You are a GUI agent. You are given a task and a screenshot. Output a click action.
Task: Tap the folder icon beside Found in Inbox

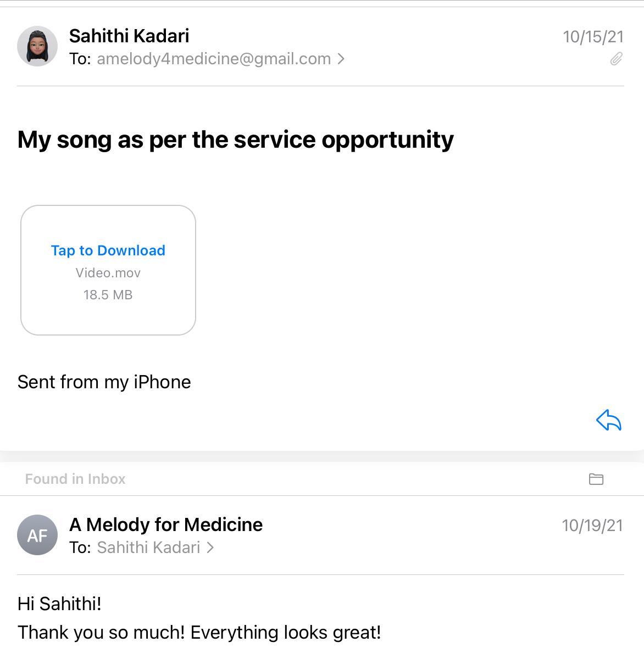tap(596, 479)
